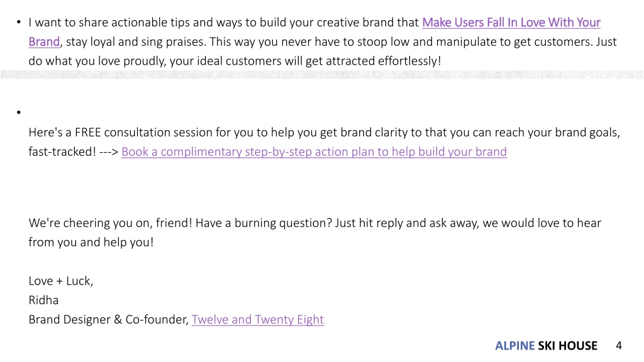Click the 'We're cheering you on, friend!' sentence
Viewport: 644px width, 362px height.
110,223
